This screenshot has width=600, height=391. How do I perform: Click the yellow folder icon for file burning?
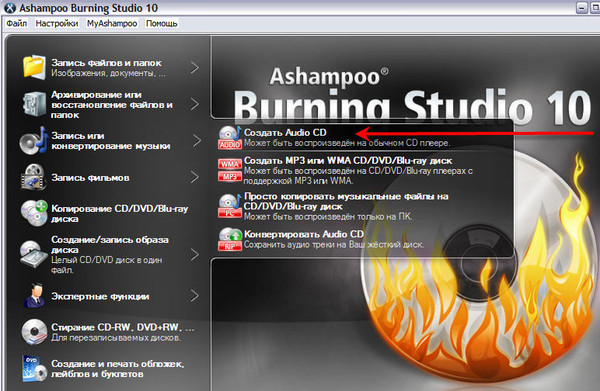pyautogui.click(x=34, y=67)
